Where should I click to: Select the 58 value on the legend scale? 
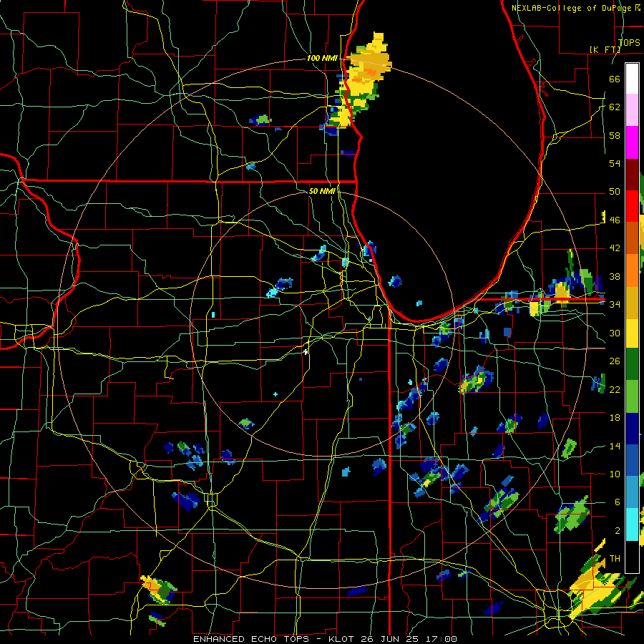click(x=615, y=135)
